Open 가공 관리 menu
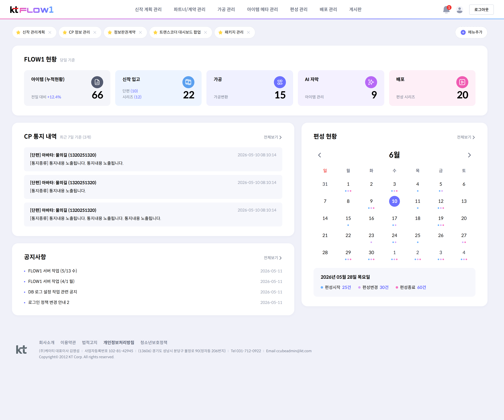The height and width of the screenshot is (420, 504). tap(226, 9)
